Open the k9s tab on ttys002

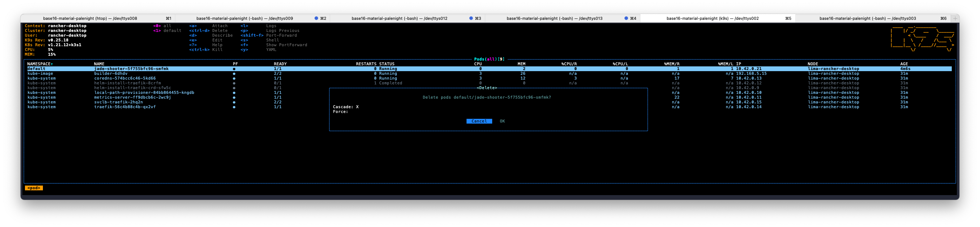(x=712, y=18)
